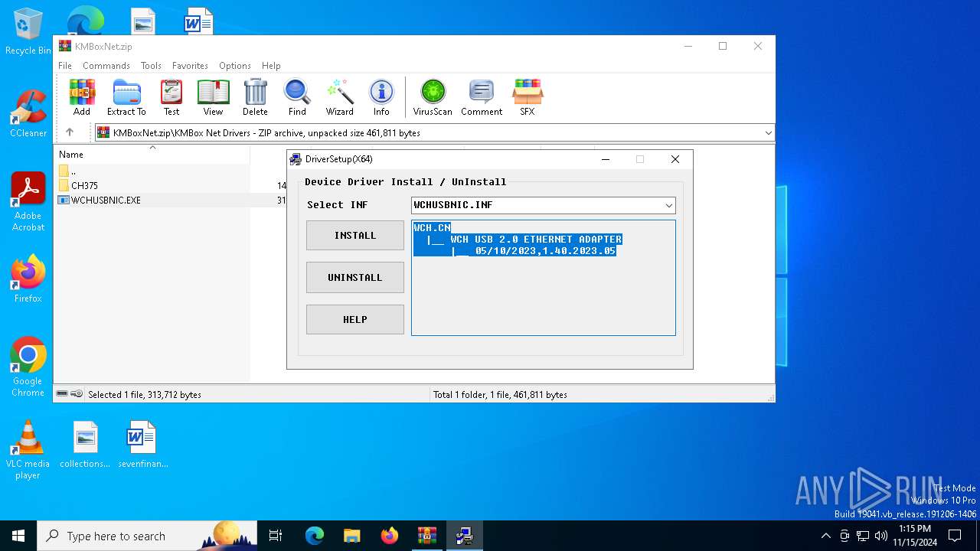This screenshot has width=980, height=551.
Task: Click the Add toolbar icon in WinRAR
Action: pos(82,97)
